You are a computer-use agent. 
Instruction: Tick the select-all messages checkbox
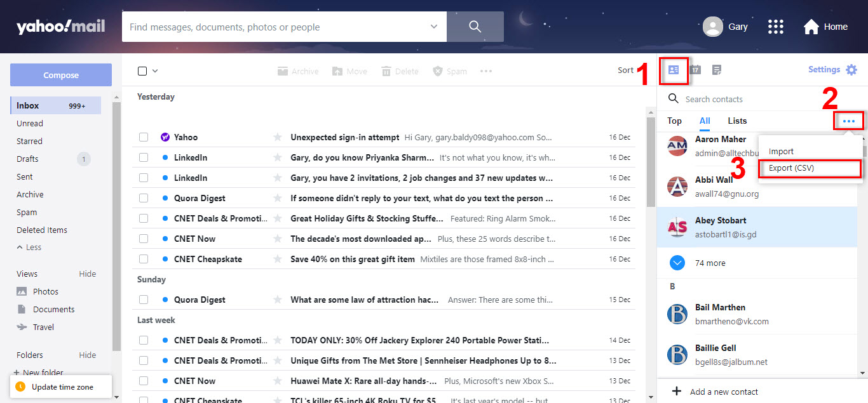coord(143,71)
